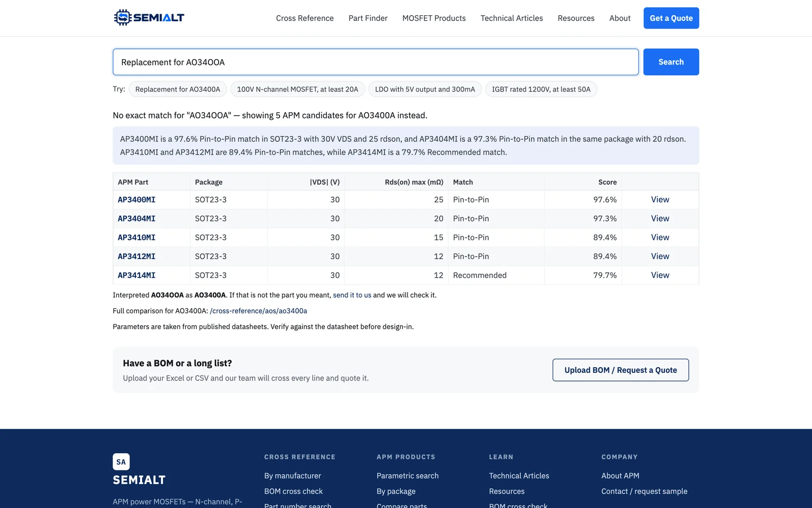
Task: Go to Technical Articles in top navigation
Action: [512, 18]
